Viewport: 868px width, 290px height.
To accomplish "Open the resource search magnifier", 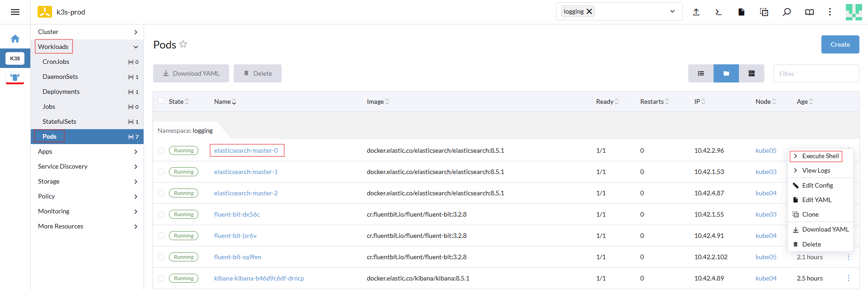I will pyautogui.click(x=786, y=12).
